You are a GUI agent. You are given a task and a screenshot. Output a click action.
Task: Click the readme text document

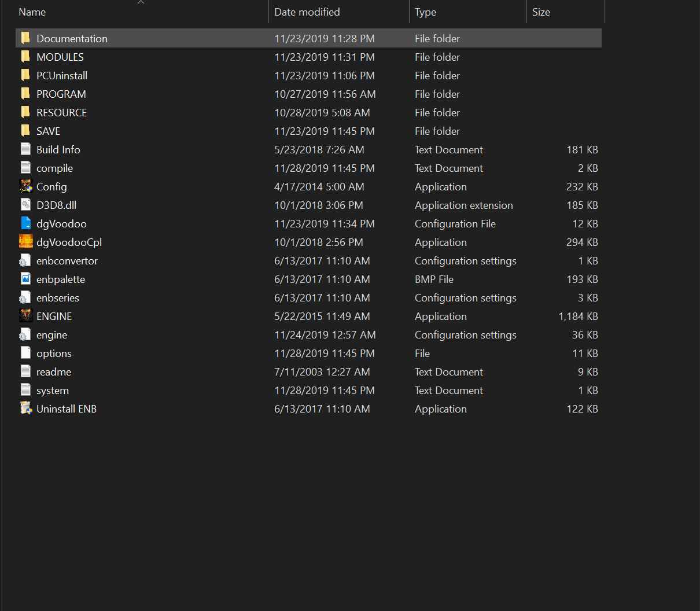click(54, 371)
